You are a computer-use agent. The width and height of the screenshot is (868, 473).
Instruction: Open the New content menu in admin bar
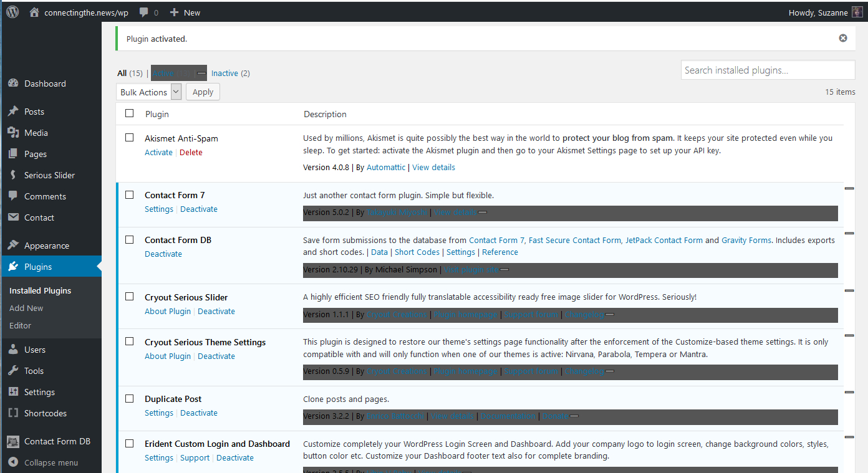point(185,12)
